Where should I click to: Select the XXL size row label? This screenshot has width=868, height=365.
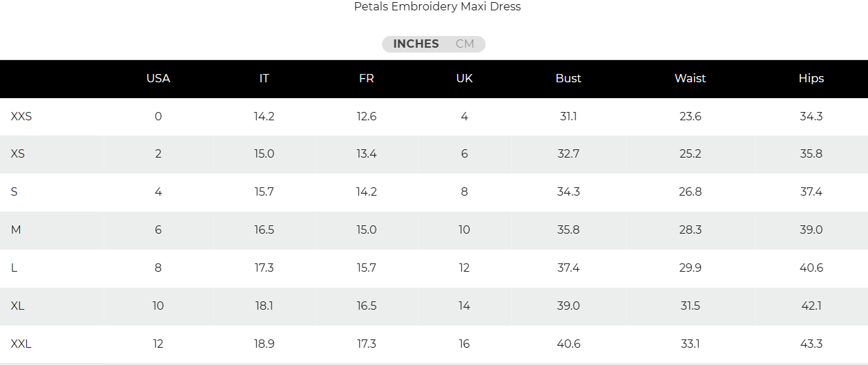(21, 344)
